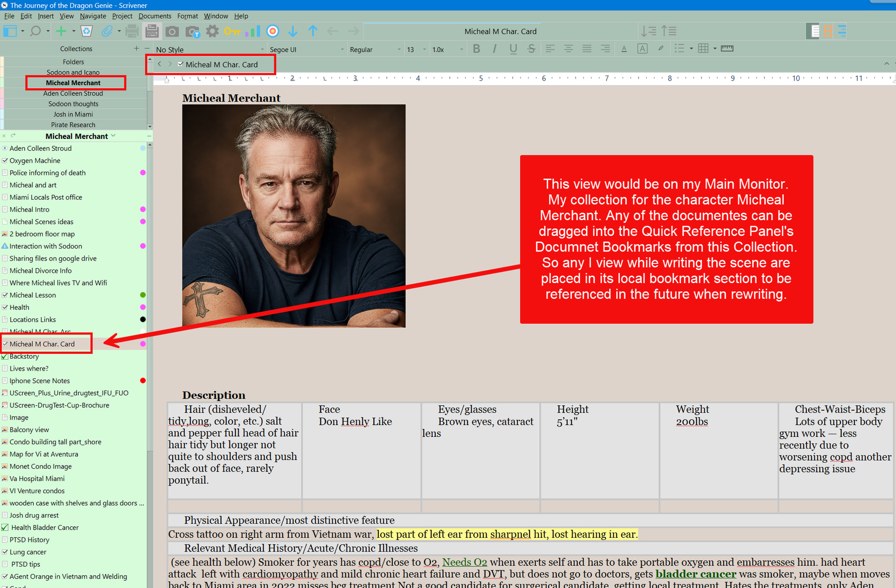
Task: Add a new collection with plus button
Action: tap(136, 48)
